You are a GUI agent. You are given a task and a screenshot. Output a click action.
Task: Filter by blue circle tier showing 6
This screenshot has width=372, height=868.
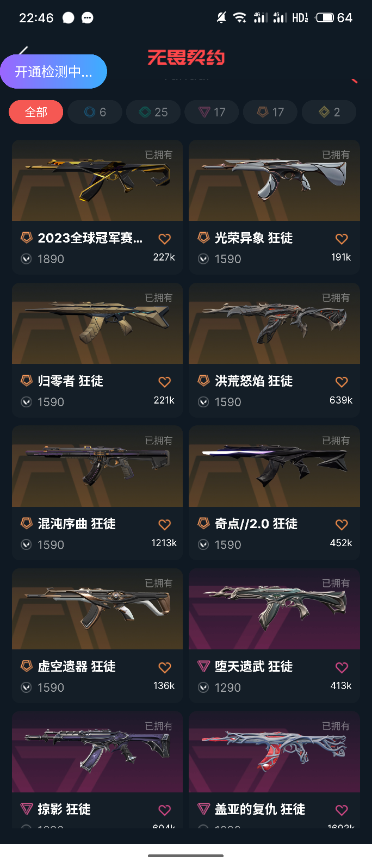pyautogui.click(x=95, y=112)
